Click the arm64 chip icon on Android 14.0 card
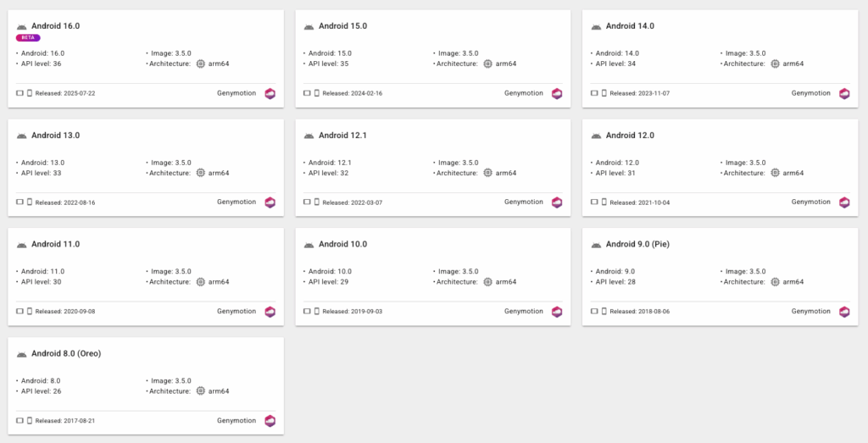 [775, 64]
